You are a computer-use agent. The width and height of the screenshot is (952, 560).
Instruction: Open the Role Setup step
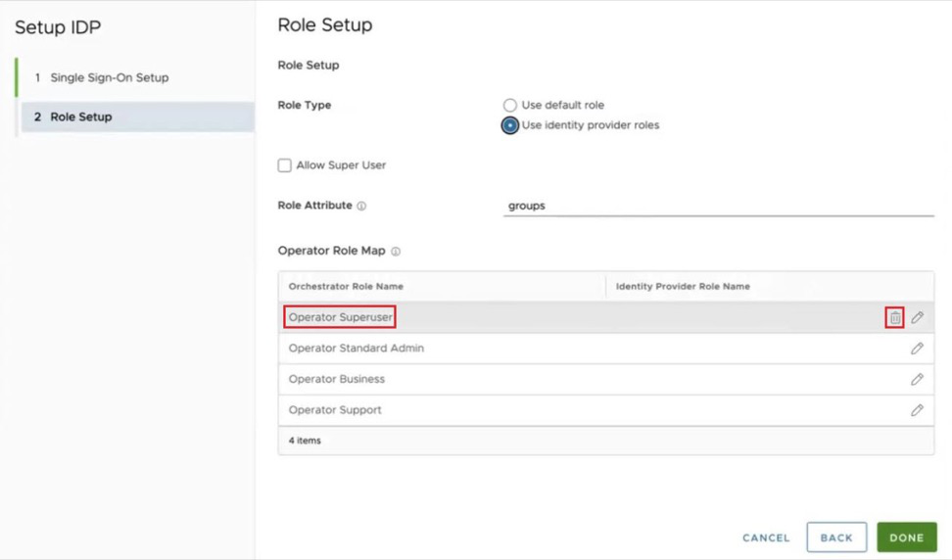coord(81,117)
